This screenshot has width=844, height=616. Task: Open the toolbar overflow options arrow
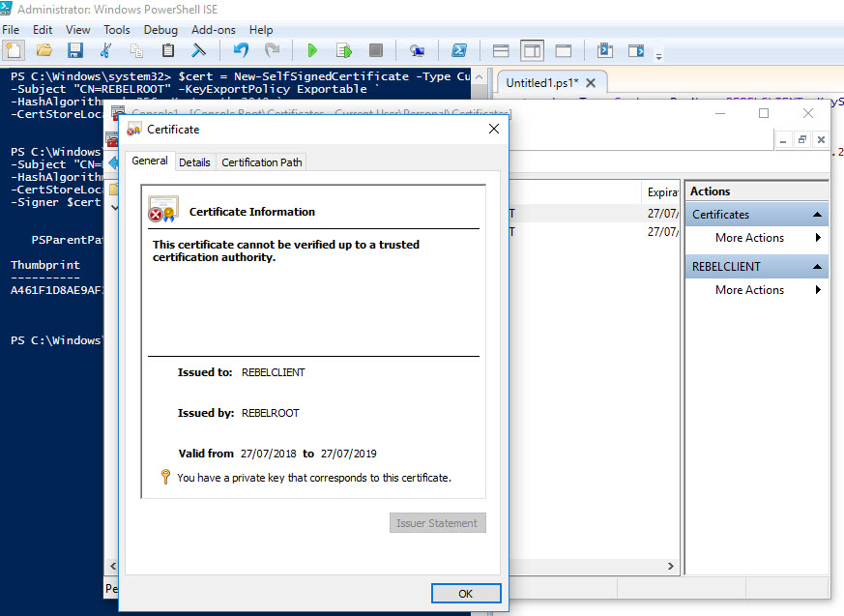(x=658, y=56)
